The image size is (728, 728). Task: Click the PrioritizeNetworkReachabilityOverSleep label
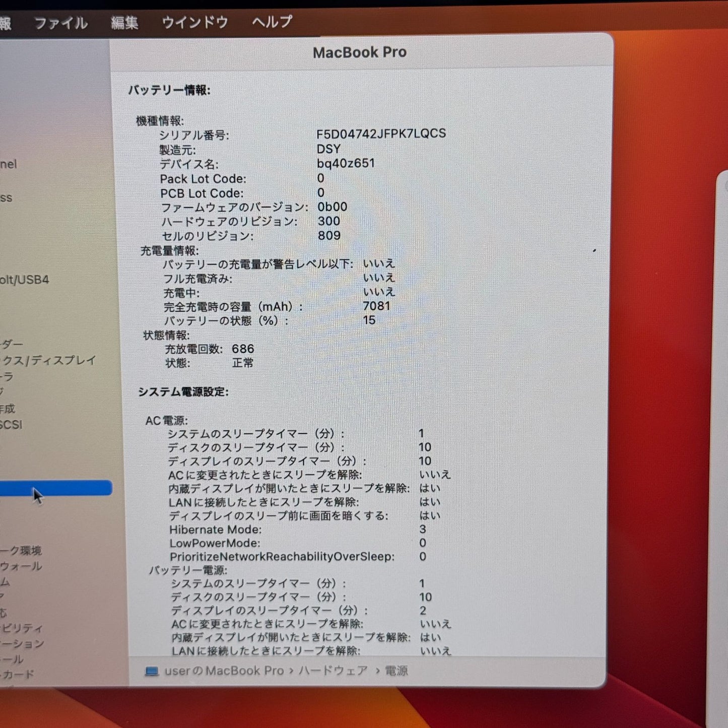point(282,557)
